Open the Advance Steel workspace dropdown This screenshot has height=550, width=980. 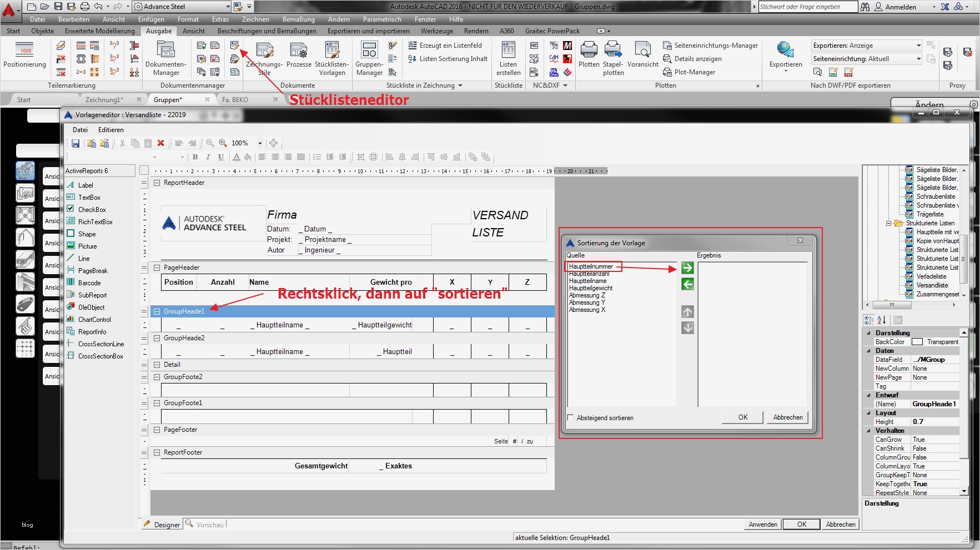tap(228, 7)
